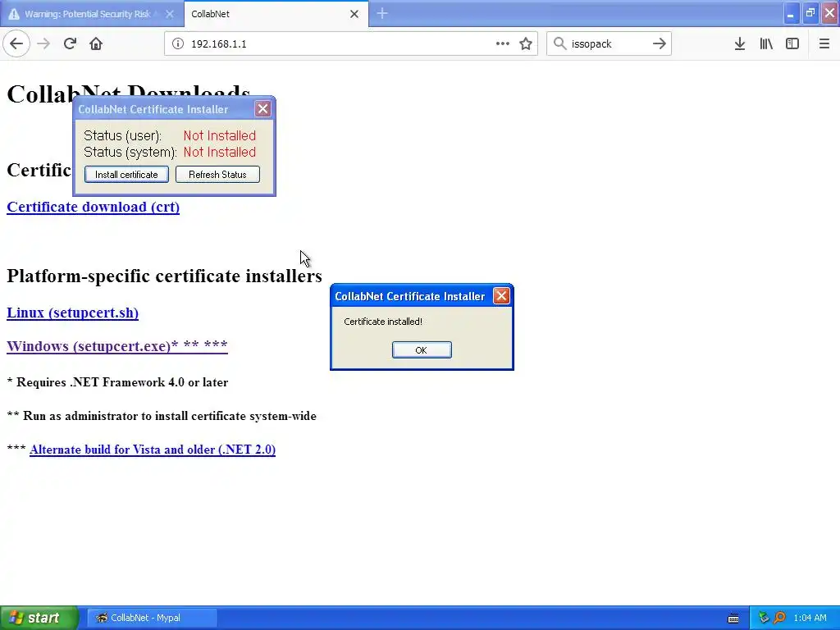Go back to the previous page
The height and width of the screenshot is (630, 840).
point(16,43)
